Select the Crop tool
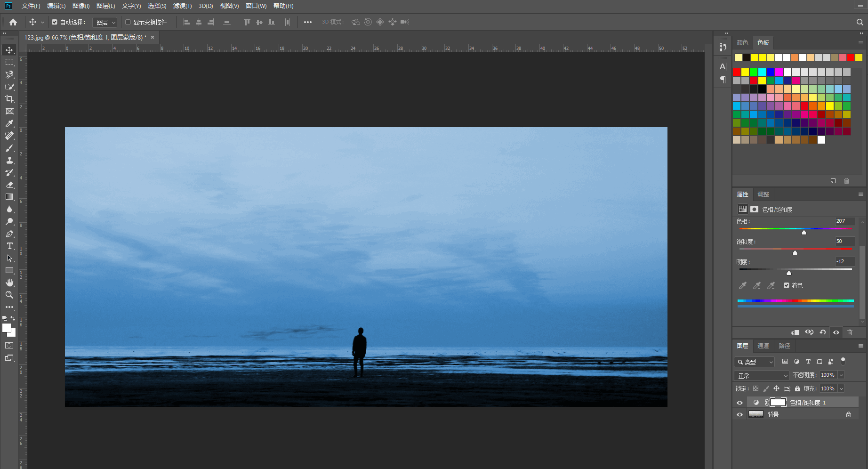The width and height of the screenshot is (868, 469). click(x=9, y=99)
